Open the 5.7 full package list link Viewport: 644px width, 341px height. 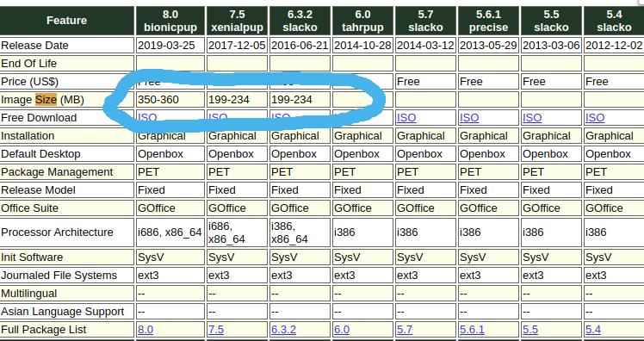[x=405, y=330]
